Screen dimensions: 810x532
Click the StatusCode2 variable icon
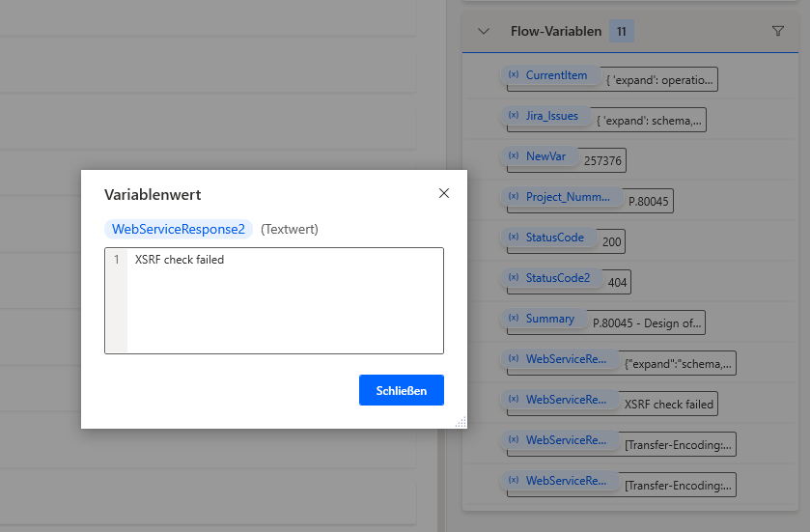[514, 277]
